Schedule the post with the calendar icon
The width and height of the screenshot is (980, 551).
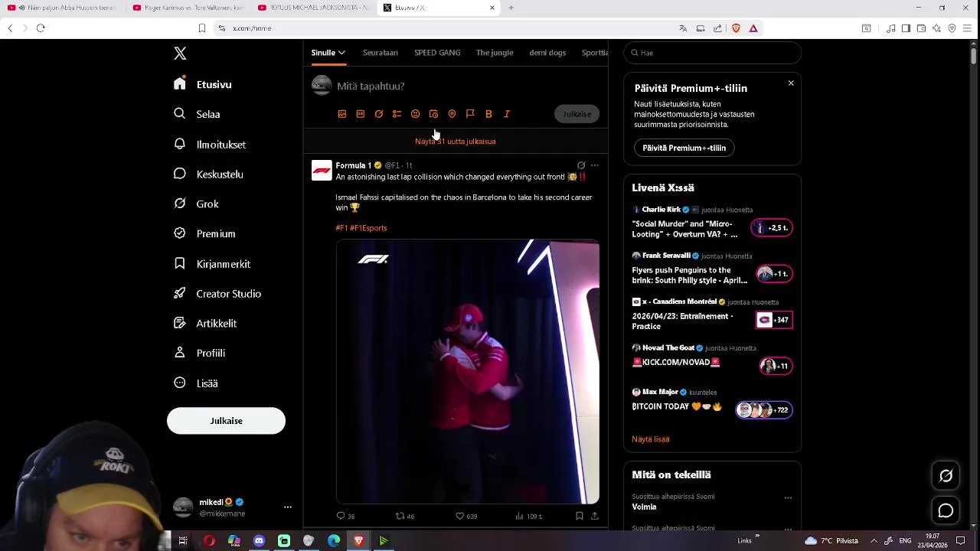[x=433, y=114]
